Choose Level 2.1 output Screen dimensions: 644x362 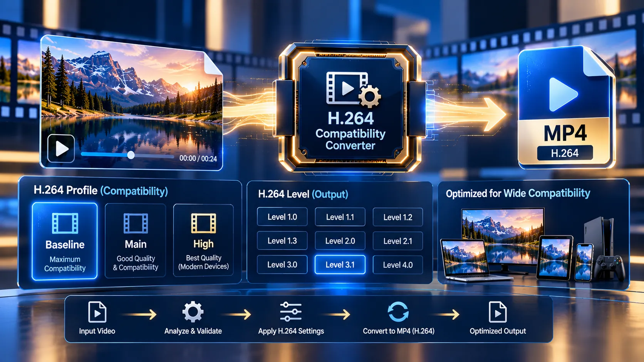tap(398, 241)
